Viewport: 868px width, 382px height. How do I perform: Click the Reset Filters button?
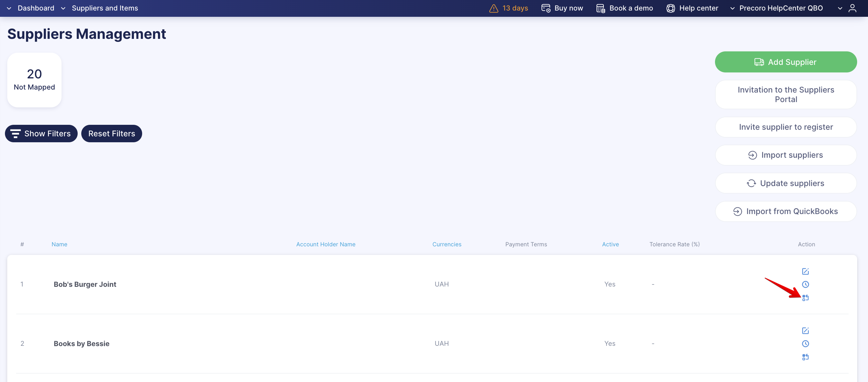click(112, 133)
